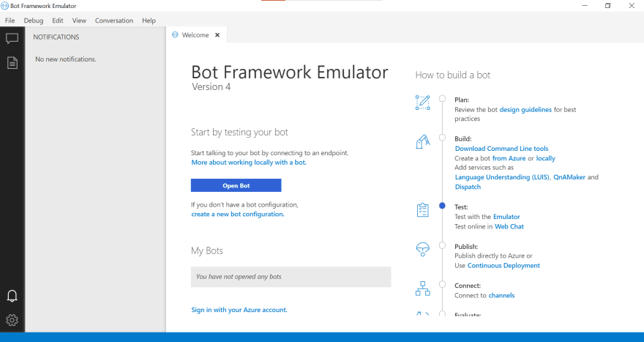Click 'You have not opened any bots' box
Viewport: 644px width, 342px height.
coord(291,277)
